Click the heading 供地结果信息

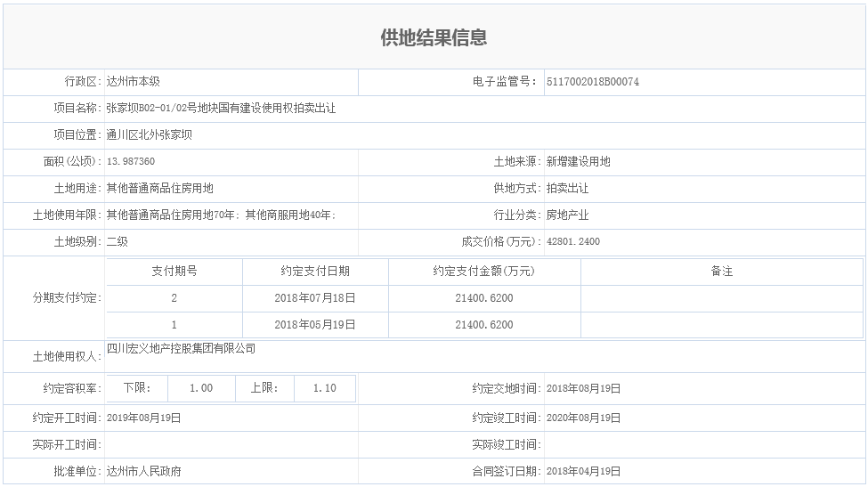pyautogui.click(x=434, y=37)
